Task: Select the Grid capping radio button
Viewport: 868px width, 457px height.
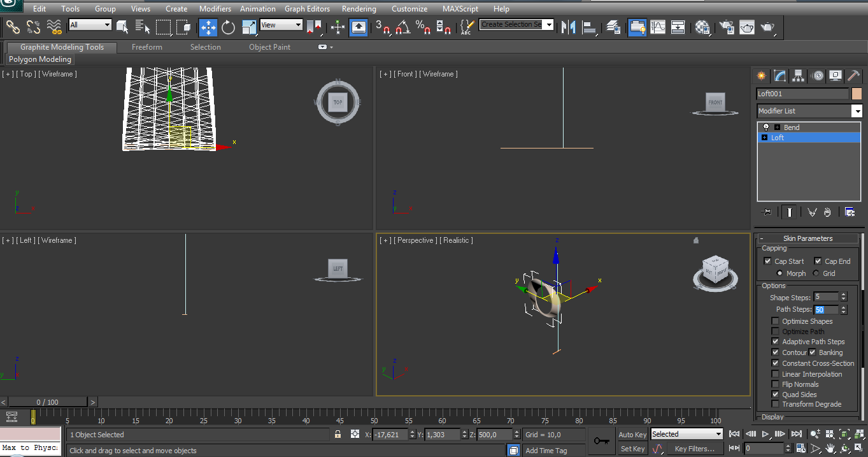Action: coord(816,273)
